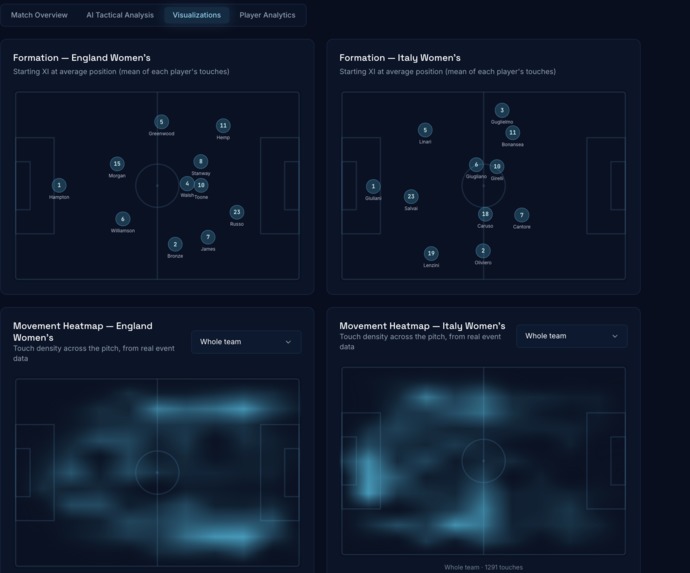Open the Player Analytics tab

tap(267, 15)
